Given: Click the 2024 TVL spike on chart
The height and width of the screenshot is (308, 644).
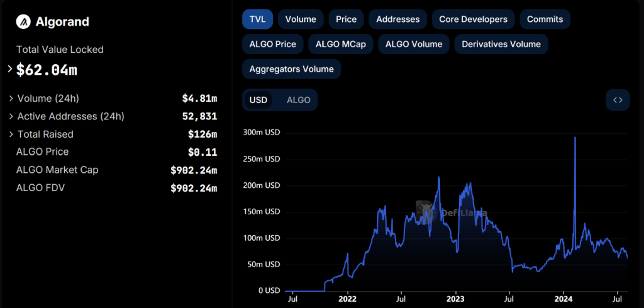Looking at the screenshot, I should pos(575,138).
